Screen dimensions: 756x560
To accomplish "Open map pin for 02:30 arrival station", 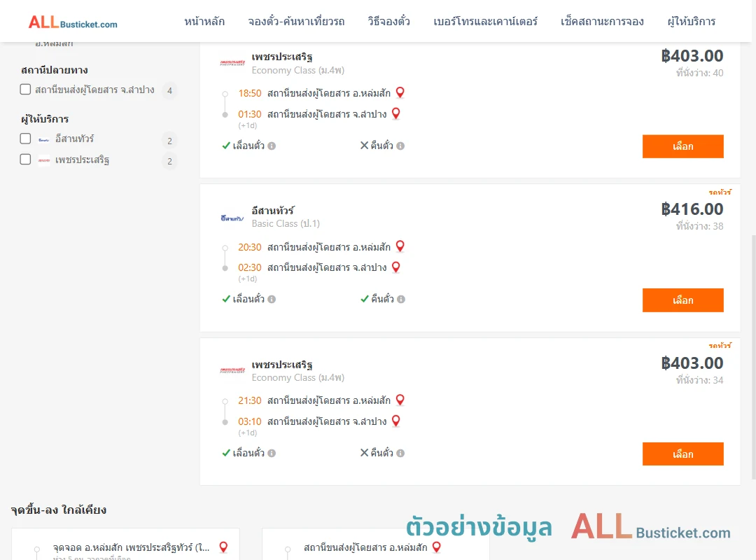I will coord(395,267).
